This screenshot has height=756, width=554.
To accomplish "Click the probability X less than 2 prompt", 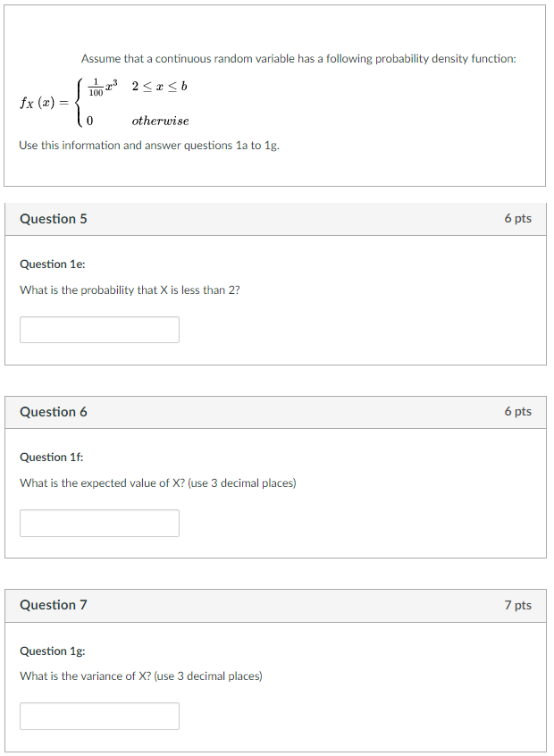I will pos(130,290).
